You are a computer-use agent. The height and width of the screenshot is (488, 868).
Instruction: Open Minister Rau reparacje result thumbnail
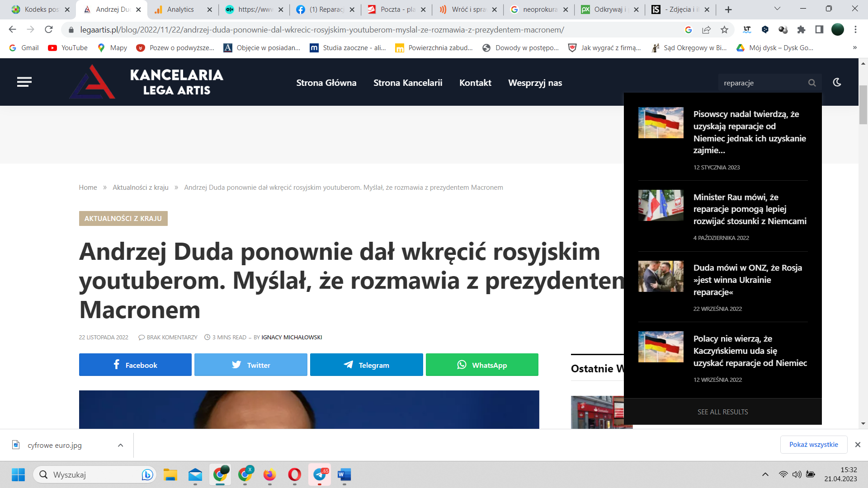(660, 205)
